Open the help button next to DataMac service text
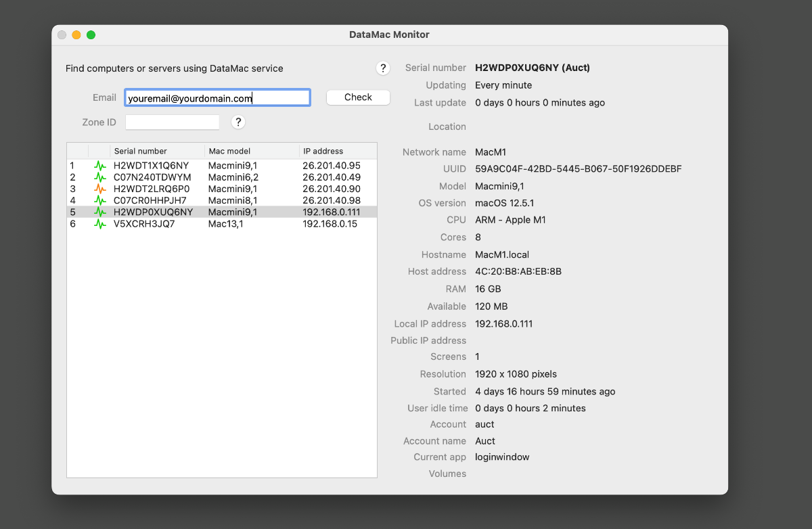Viewport: 812px width, 529px height. pyautogui.click(x=383, y=68)
